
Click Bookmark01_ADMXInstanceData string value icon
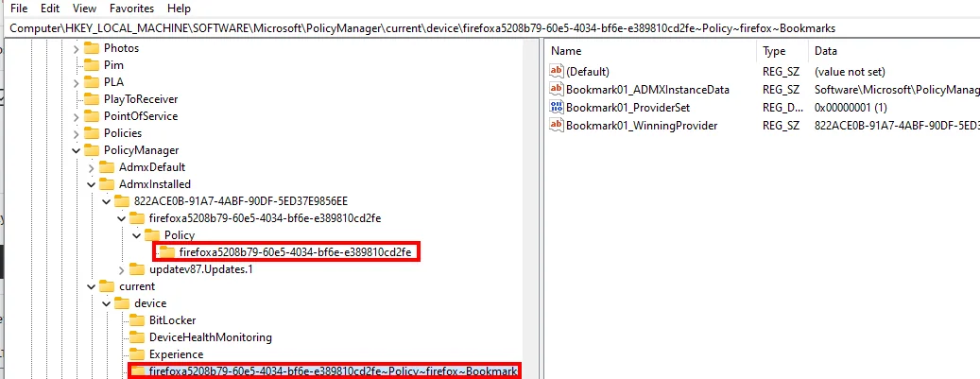(x=557, y=90)
